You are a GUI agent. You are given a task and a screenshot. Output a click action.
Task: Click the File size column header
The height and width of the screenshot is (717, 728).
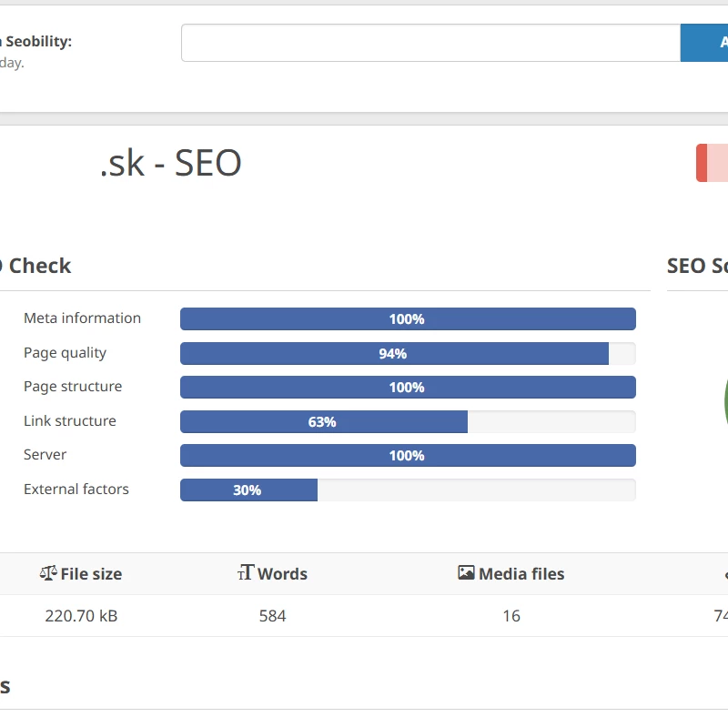point(81,574)
